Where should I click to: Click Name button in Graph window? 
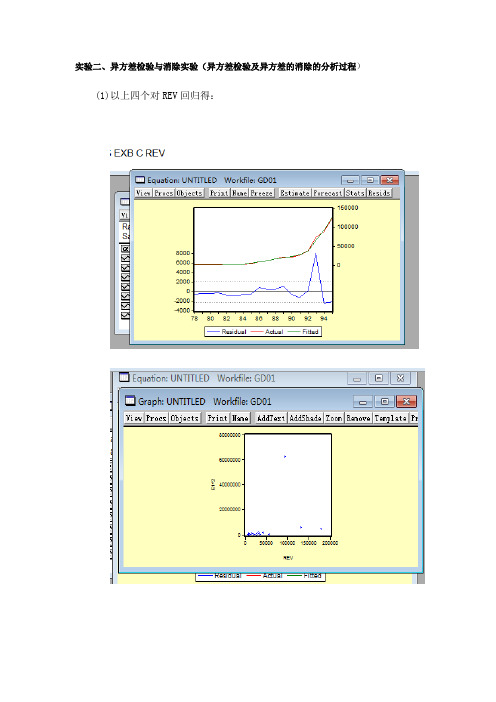point(240,418)
